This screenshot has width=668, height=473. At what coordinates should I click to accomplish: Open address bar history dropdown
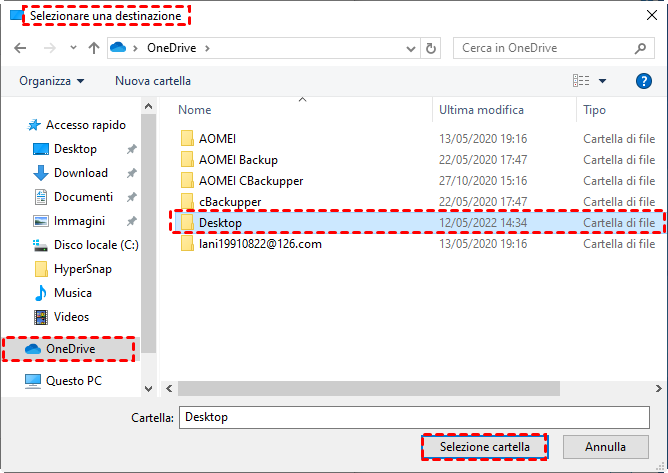(x=411, y=49)
